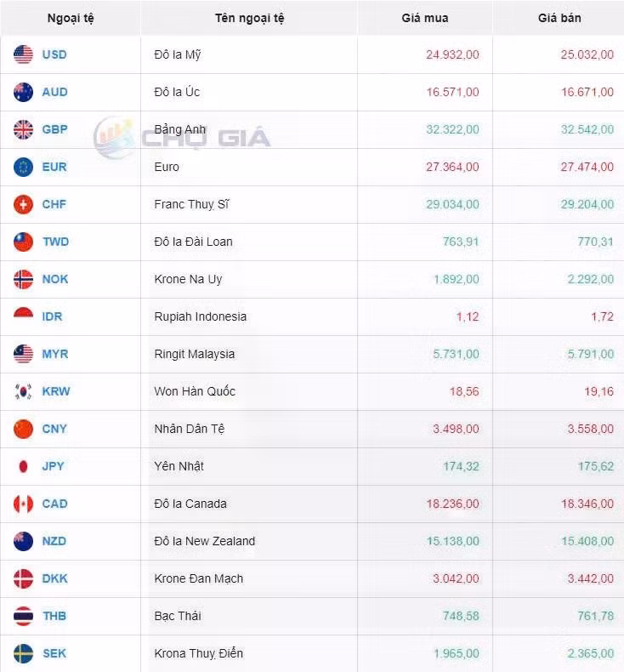Click the Chợ Giá watermark logo
This screenshot has height=672, width=624.
183,136
